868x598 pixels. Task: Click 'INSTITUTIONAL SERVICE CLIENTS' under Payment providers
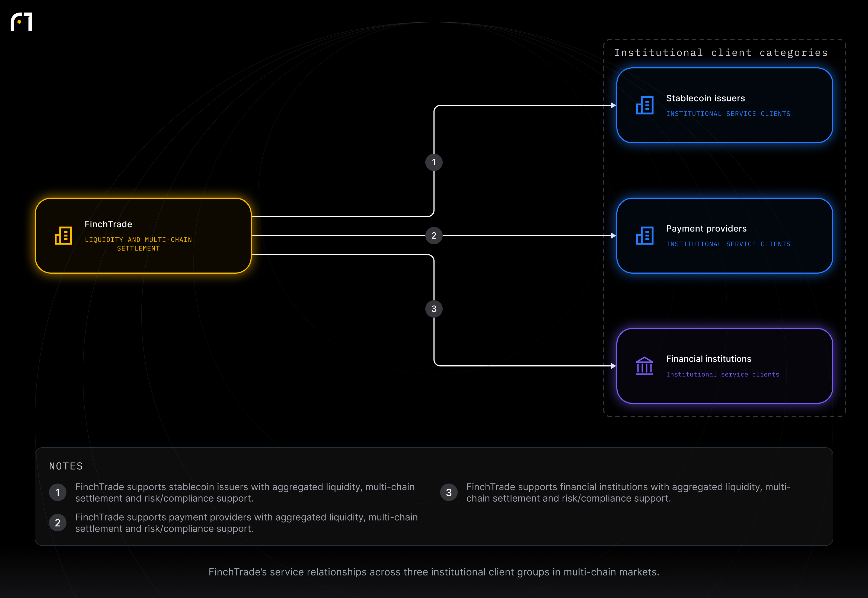pyautogui.click(x=728, y=244)
